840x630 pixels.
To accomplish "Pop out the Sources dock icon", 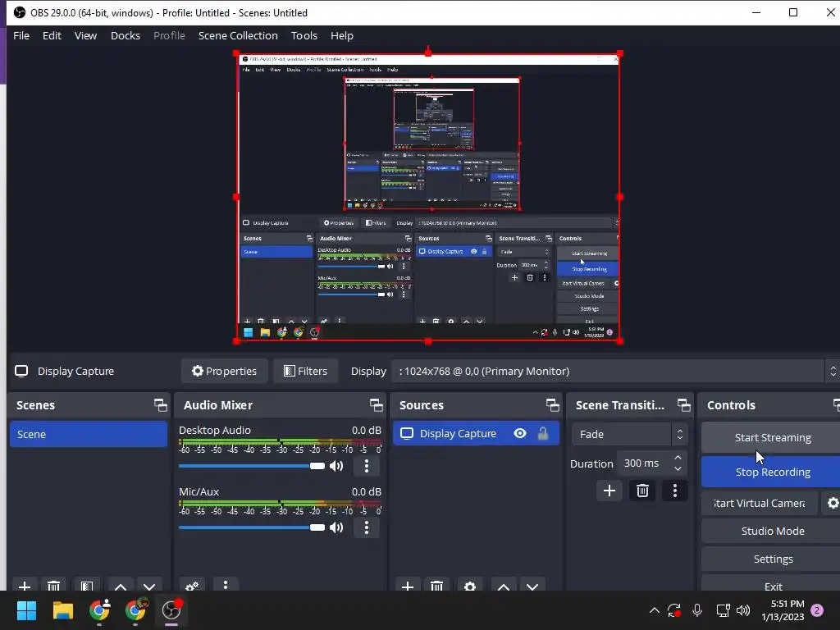I will pyautogui.click(x=552, y=405).
